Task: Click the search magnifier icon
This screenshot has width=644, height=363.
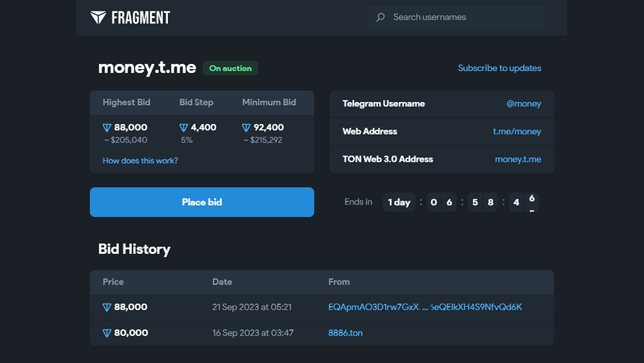Action: coord(381,17)
